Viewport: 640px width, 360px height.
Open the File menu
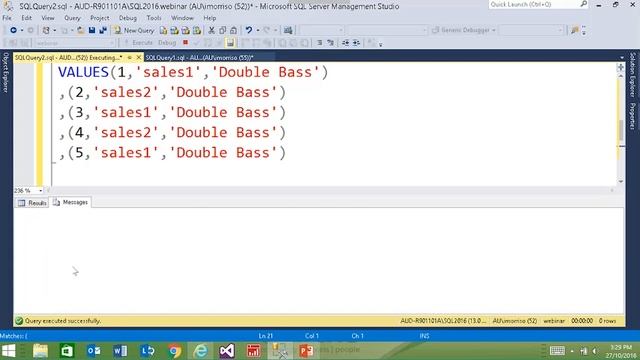tap(7, 18)
